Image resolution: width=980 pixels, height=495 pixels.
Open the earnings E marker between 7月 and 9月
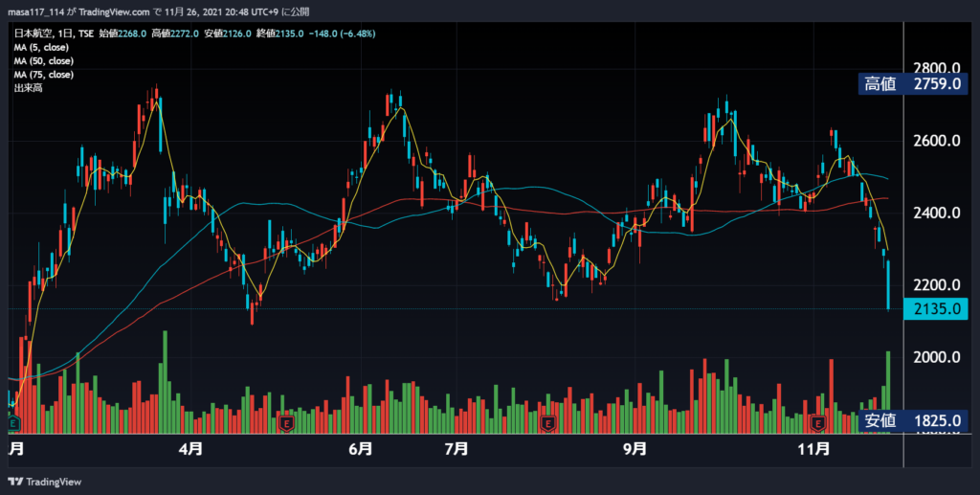click(548, 424)
